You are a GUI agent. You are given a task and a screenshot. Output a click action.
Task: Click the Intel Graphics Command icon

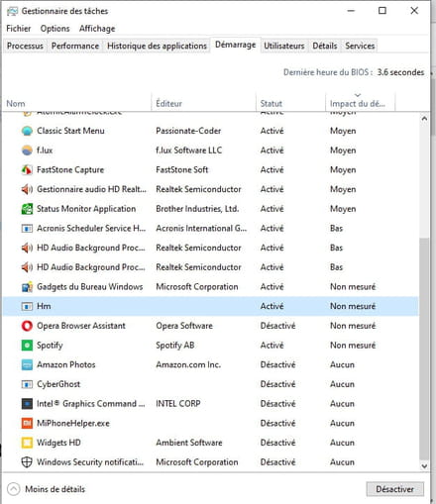(x=27, y=404)
